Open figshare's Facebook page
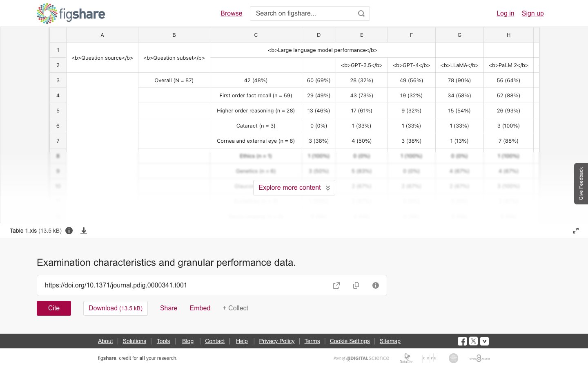The image size is (588, 368). [462, 341]
